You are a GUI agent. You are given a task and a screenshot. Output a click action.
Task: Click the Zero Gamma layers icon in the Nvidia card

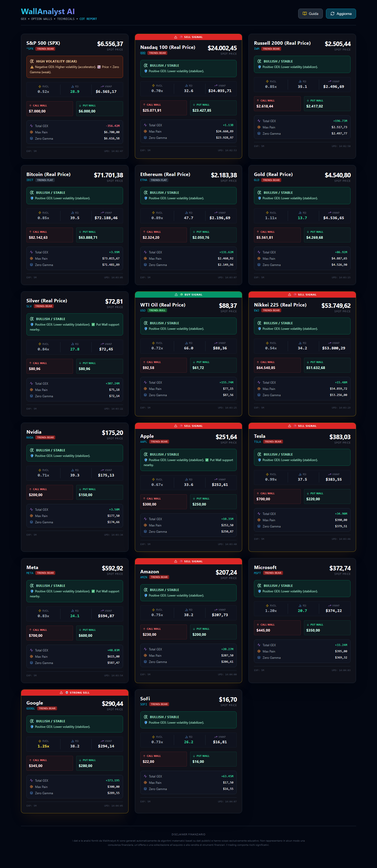(31, 522)
